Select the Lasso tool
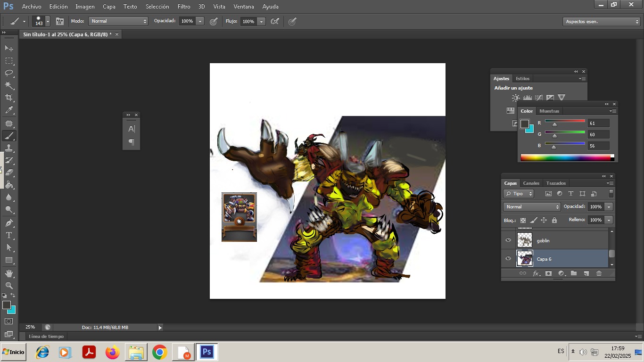 coord(9,73)
